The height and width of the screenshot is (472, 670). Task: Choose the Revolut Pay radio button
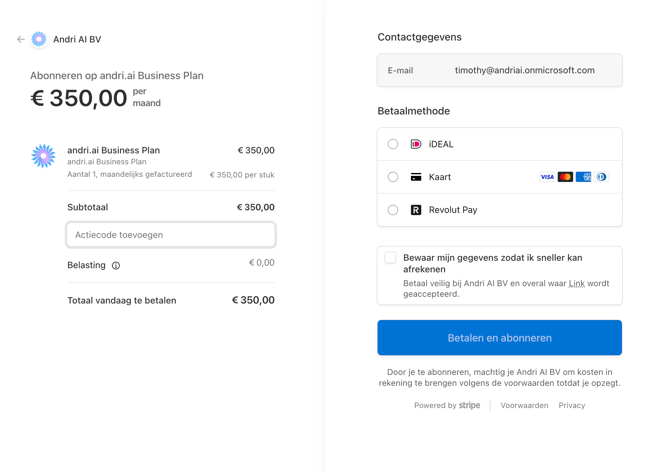click(x=393, y=210)
